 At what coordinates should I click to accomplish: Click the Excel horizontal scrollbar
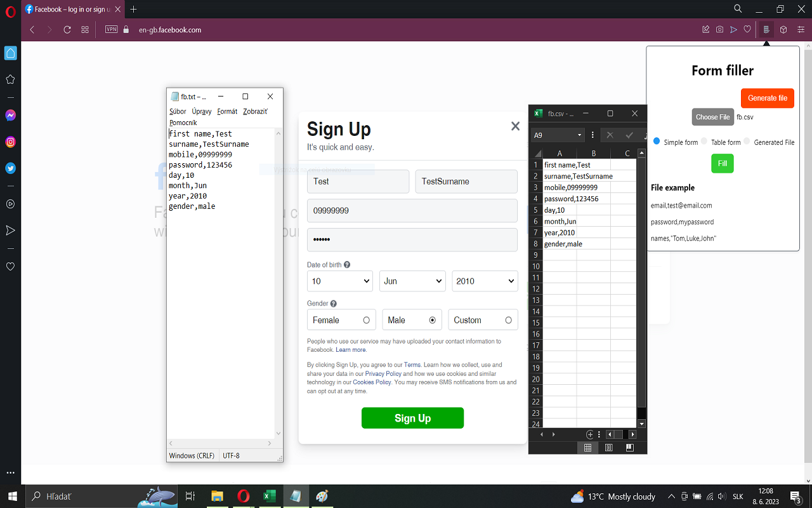622,434
